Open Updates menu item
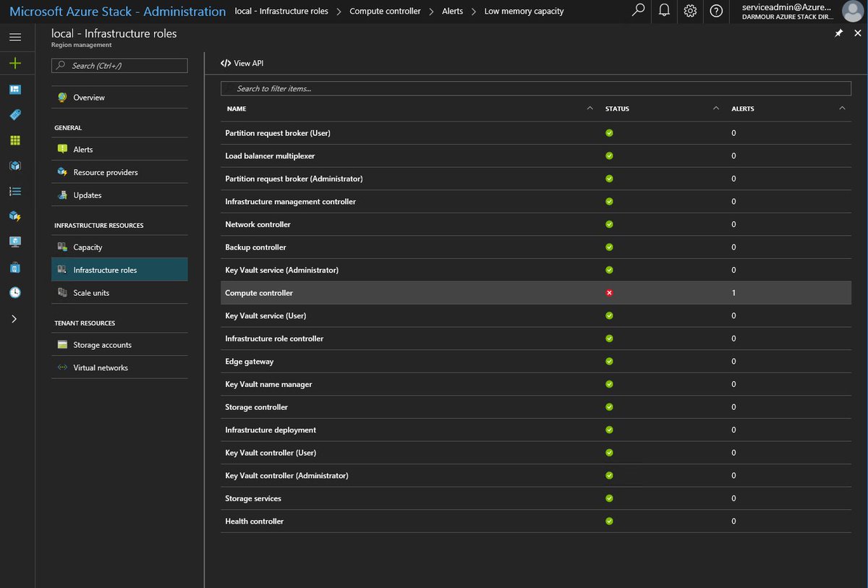868x588 pixels. coord(119,195)
